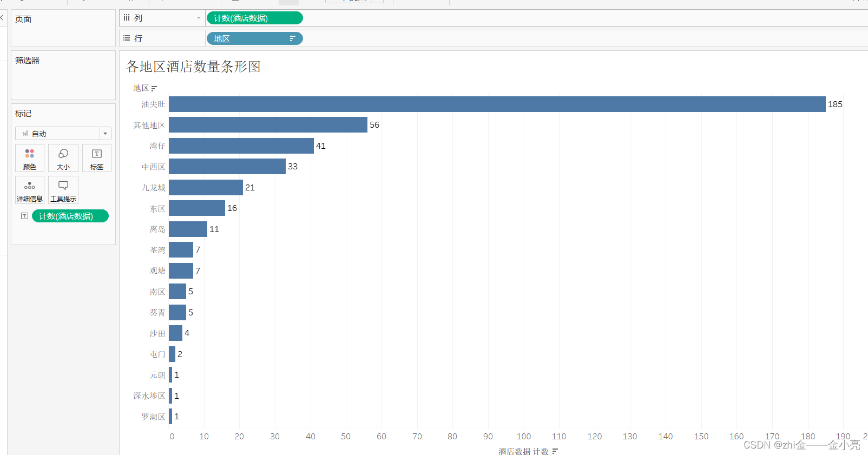Image resolution: width=868 pixels, height=455 pixels.
Task: Open the Detail (详细信息) marks card
Action: (x=30, y=190)
